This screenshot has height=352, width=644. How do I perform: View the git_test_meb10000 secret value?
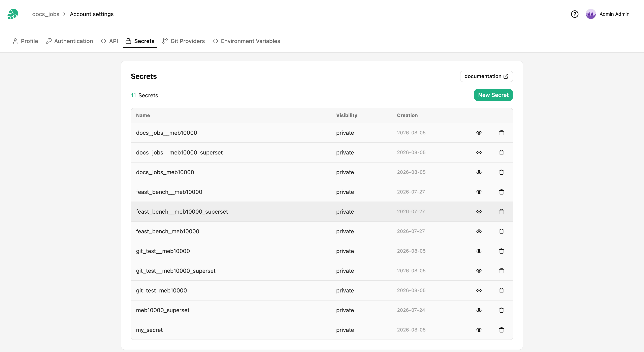coord(479,290)
